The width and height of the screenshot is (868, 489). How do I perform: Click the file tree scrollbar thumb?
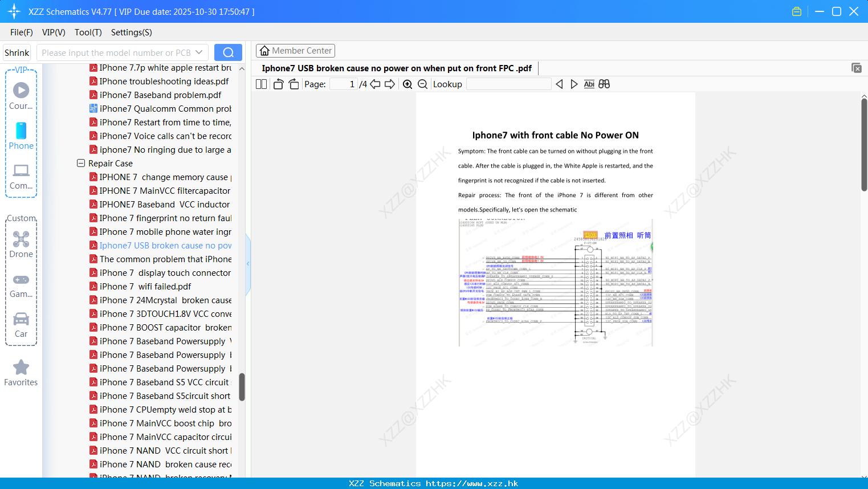click(242, 387)
